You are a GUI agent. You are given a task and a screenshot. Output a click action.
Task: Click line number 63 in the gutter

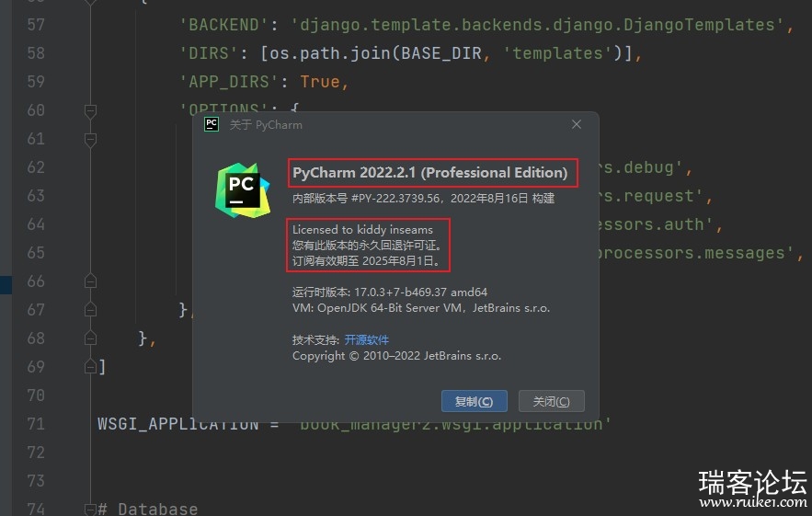pos(36,196)
